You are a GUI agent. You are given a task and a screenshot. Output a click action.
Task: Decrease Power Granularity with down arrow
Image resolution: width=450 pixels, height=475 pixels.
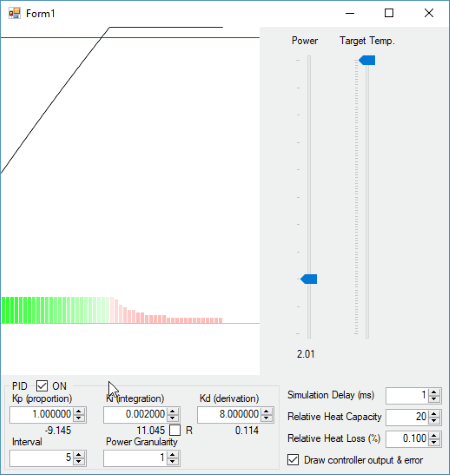[173, 462]
